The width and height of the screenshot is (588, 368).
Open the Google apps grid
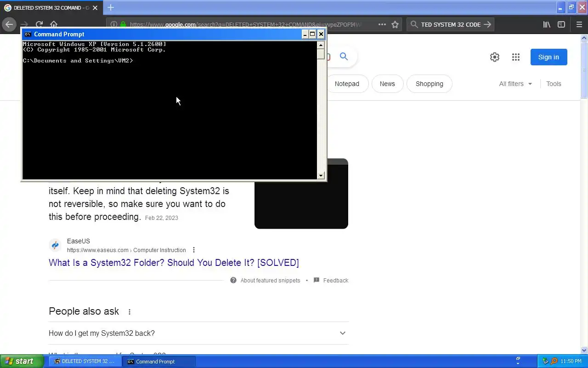click(516, 57)
